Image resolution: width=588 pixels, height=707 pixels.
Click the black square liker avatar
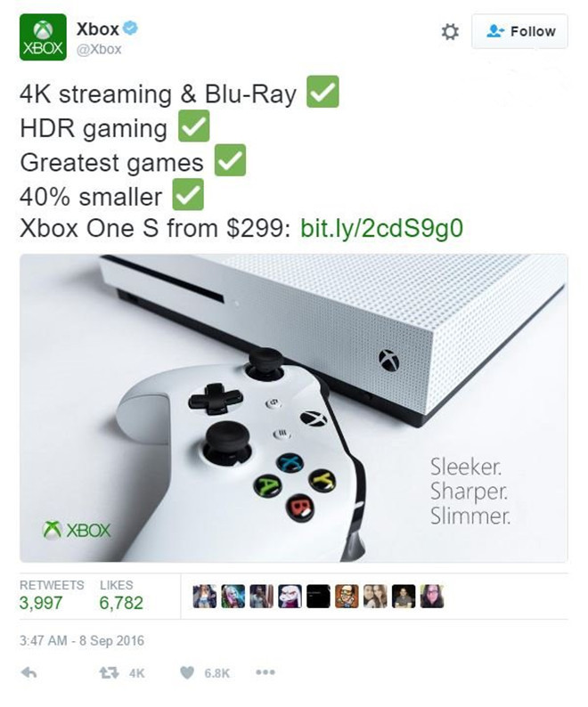pyautogui.click(x=318, y=597)
